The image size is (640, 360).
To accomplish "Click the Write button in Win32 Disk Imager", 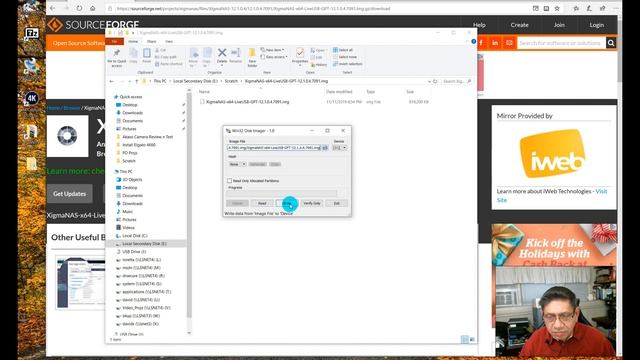I will 287,203.
